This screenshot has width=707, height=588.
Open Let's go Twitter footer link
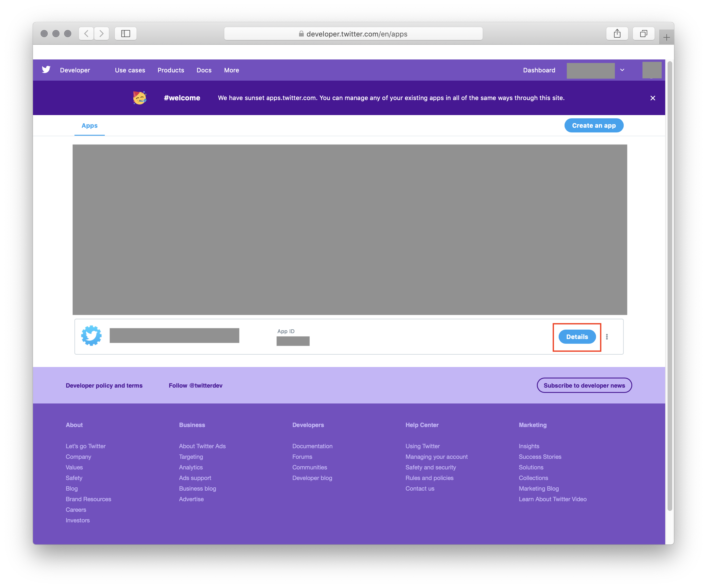[x=86, y=446]
